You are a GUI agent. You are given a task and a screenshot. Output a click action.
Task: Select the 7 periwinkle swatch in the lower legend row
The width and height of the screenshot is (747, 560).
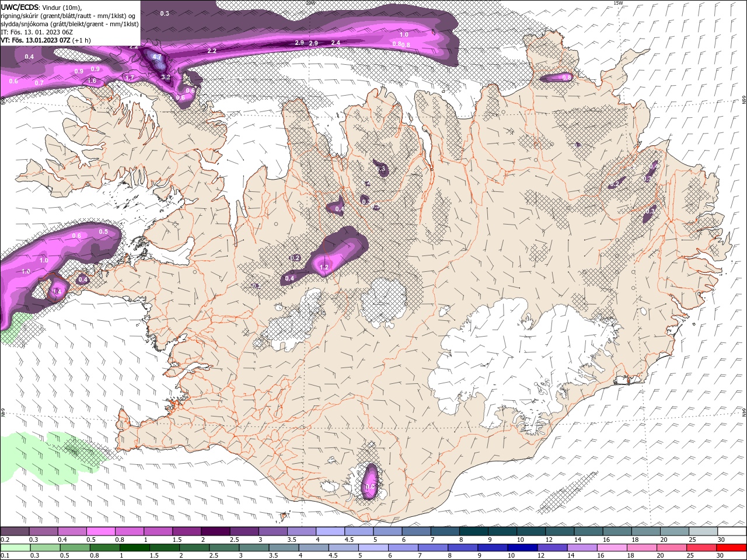pyautogui.click(x=433, y=548)
